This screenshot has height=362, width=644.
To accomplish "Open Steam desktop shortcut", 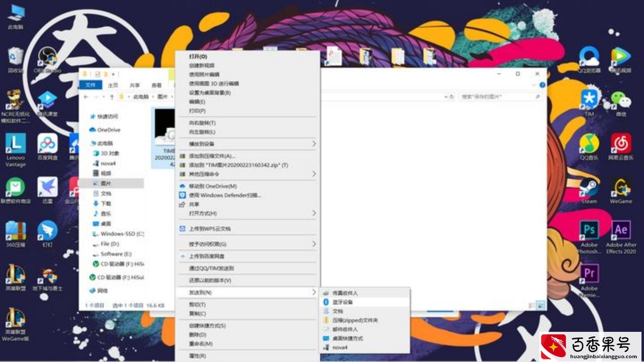I will [x=589, y=190].
